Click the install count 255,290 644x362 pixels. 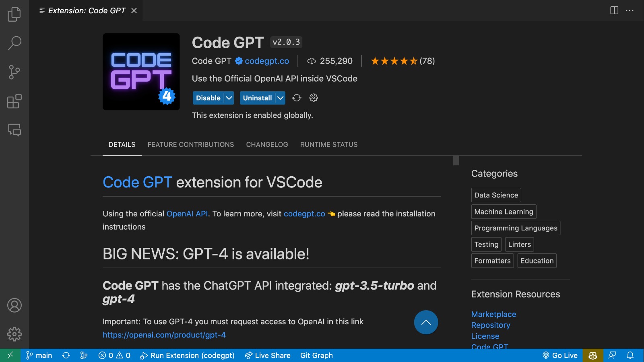tap(330, 61)
